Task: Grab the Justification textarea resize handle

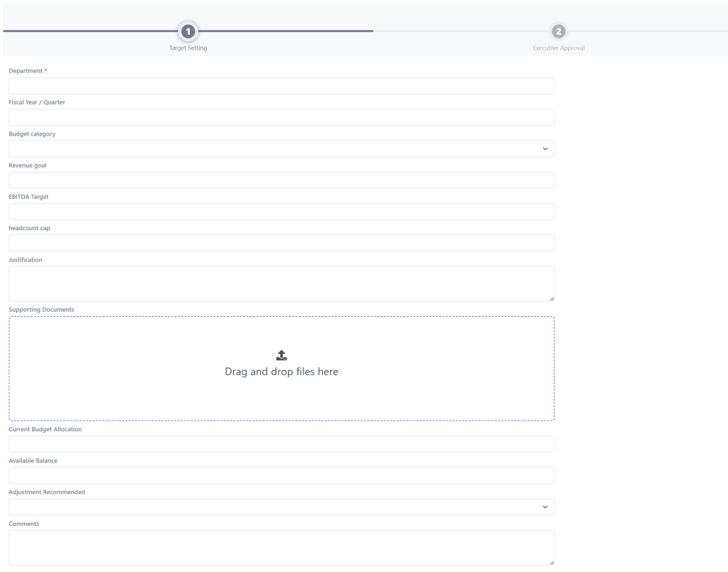Action: click(x=551, y=298)
